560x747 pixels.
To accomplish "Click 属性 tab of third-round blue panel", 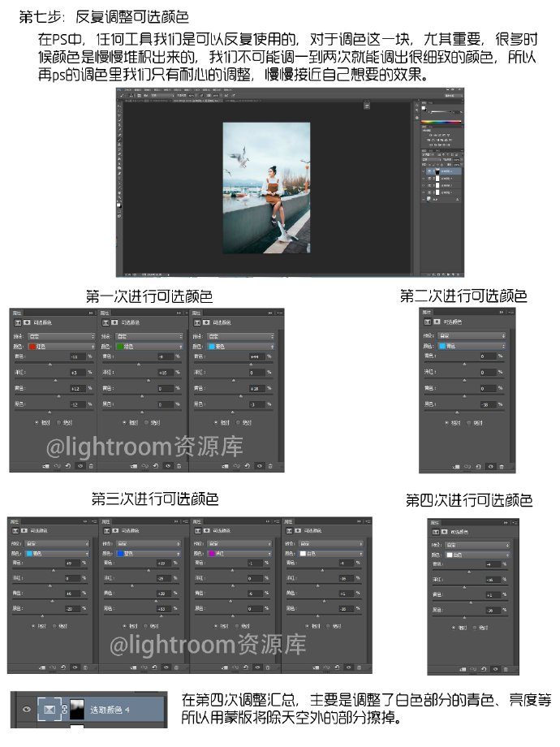I will coord(106,521).
